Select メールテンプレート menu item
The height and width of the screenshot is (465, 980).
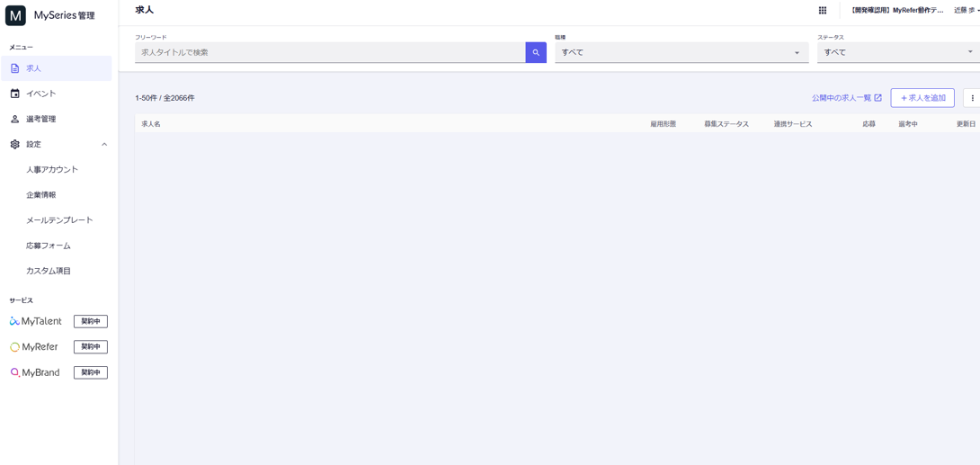(59, 220)
